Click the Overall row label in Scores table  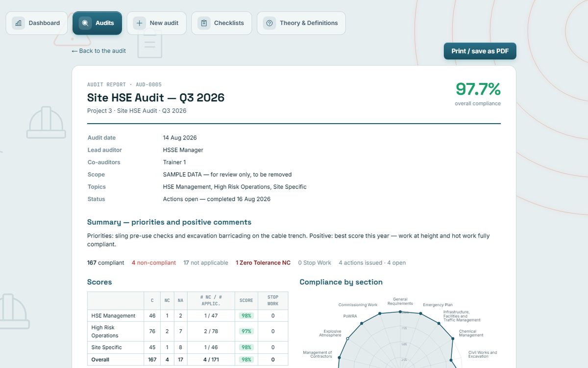(100, 360)
